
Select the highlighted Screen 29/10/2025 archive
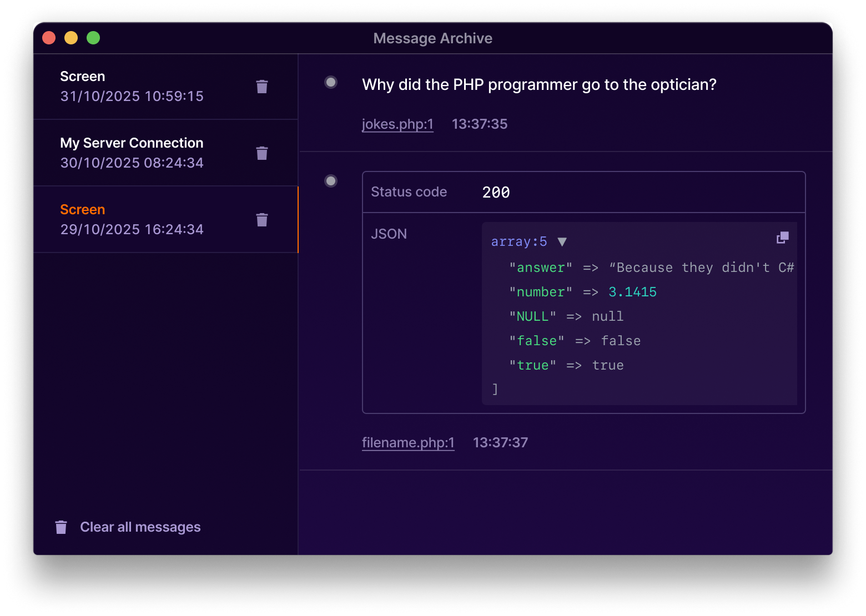(x=132, y=220)
